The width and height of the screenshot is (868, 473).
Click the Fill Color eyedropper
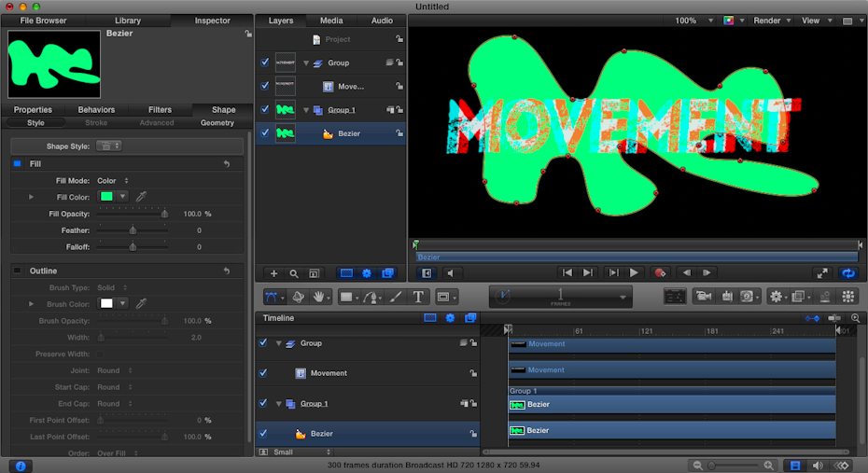(x=142, y=197)
